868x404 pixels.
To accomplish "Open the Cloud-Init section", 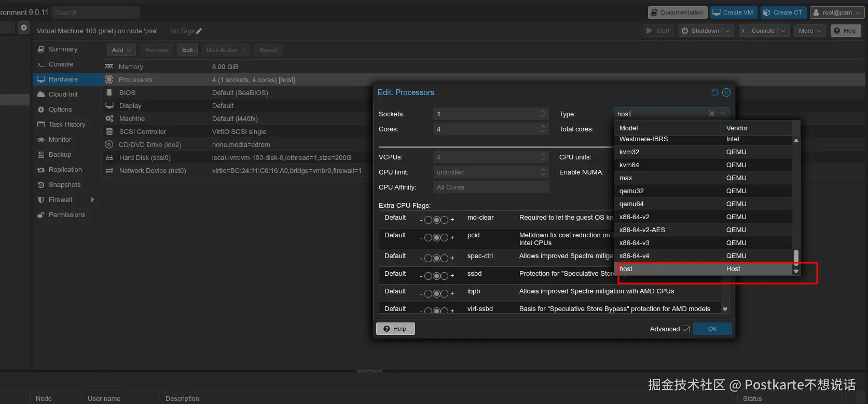I will click(x=63, y=95).
